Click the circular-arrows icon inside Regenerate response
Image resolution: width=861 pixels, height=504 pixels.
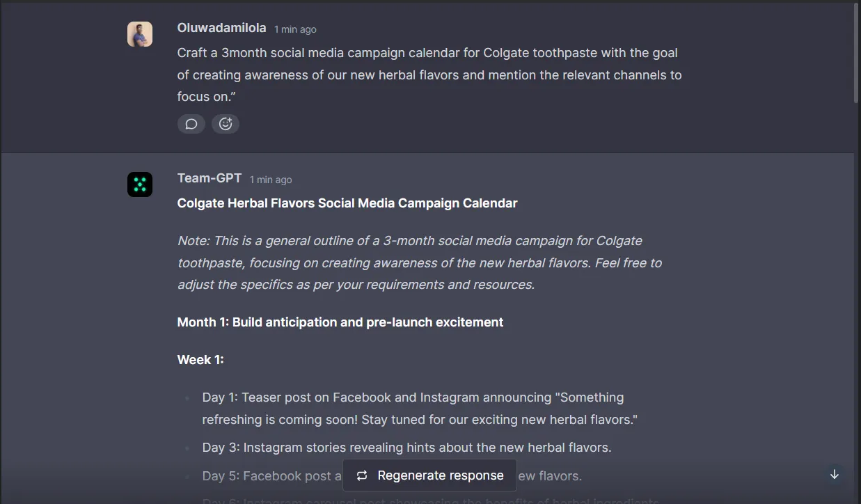coord(361,475)
